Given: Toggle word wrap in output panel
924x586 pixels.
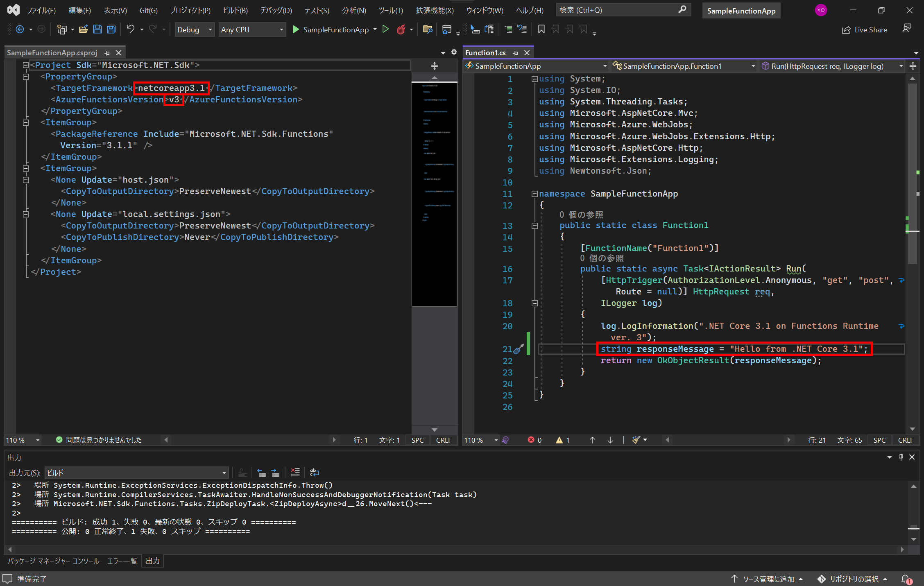Looking at the screenshot, I should pos(315,473).
